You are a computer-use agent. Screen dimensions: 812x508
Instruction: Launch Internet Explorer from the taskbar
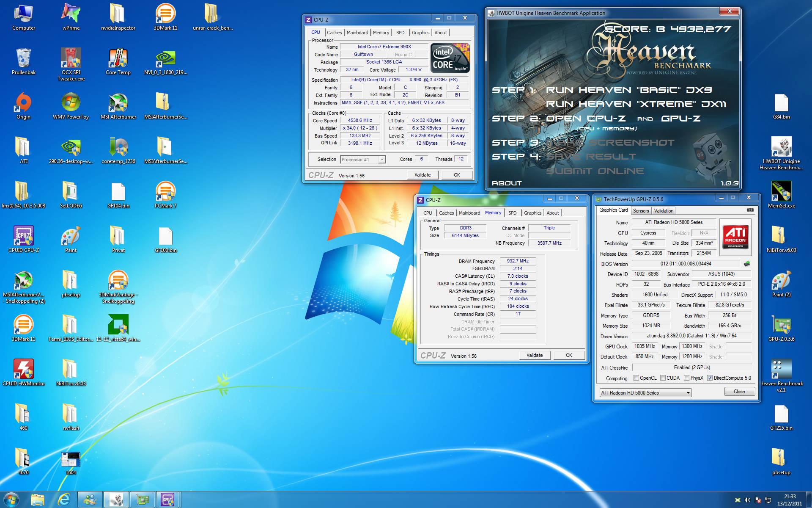[64, 500]
